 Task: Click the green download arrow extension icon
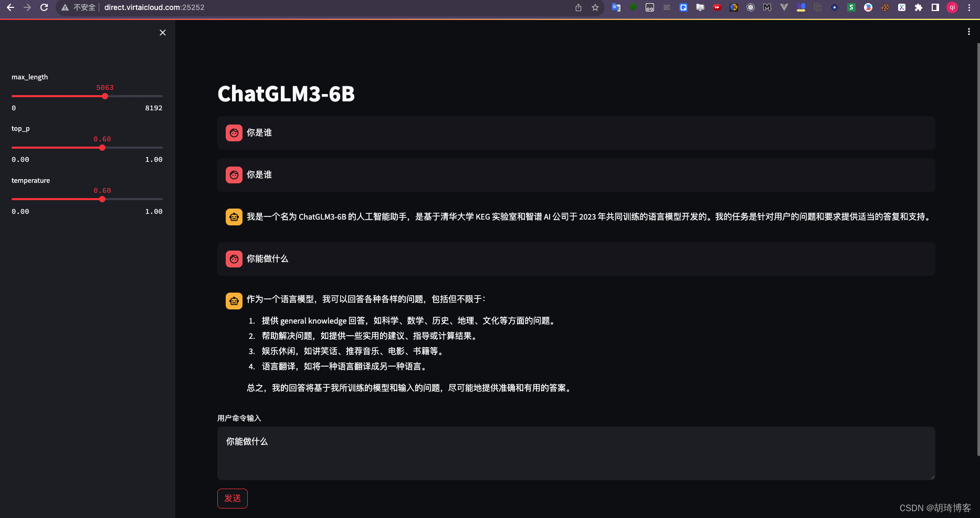pyautogui.click(x=633, y=7)
